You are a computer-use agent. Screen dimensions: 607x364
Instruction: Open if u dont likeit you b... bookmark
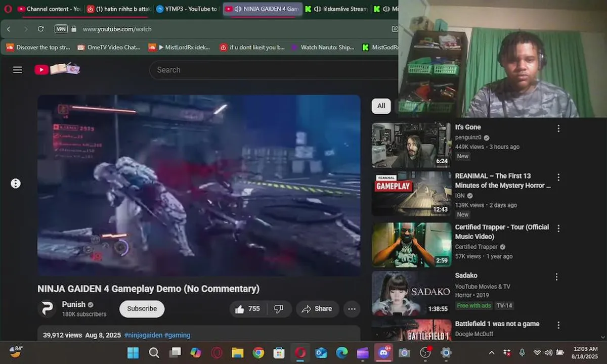[x=252, y=48]
